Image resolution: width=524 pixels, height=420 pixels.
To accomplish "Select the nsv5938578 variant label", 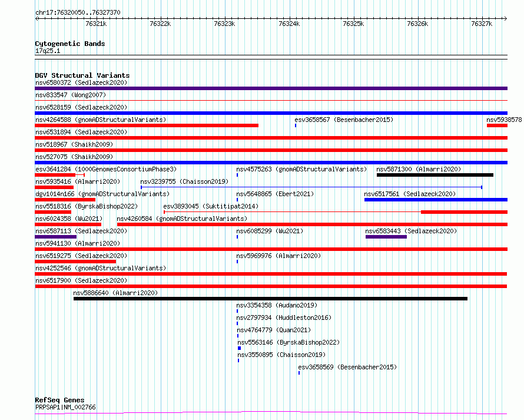I will tap(504, 120).
